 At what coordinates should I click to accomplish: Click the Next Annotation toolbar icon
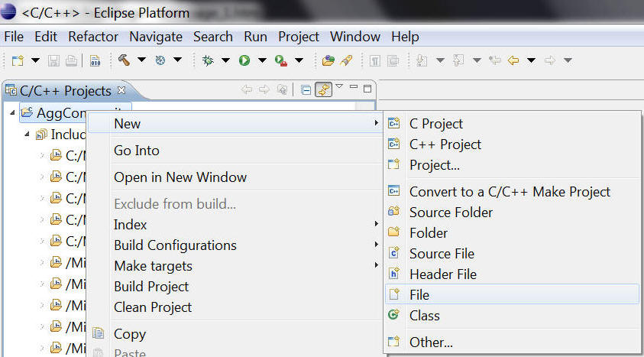click(x=422, y=61)
